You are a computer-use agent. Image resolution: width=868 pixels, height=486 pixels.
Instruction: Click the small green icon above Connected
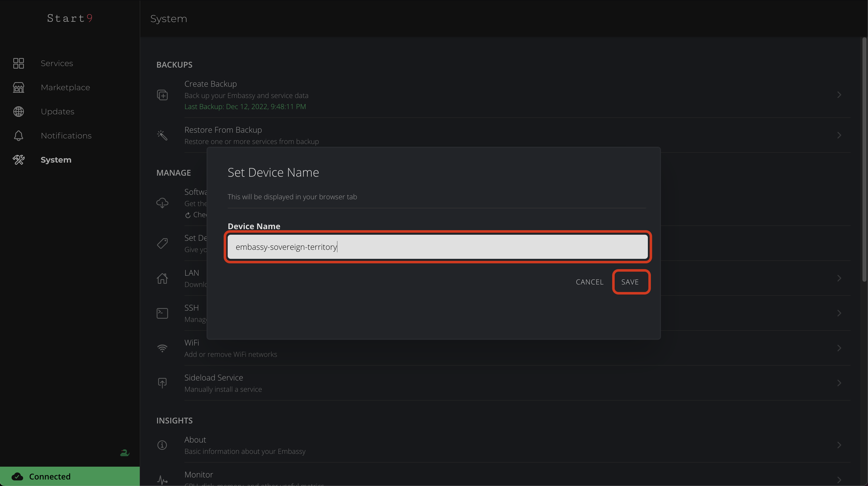click(125, 453)
